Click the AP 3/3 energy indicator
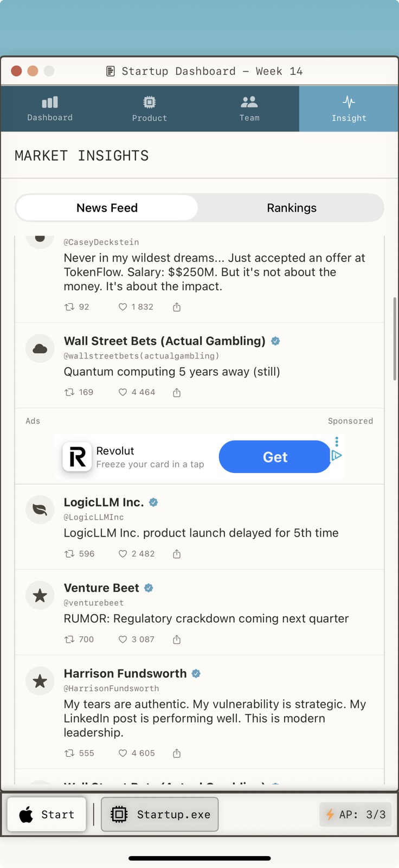The width and height of the screenshot is (399, 868). click(356, 814)
